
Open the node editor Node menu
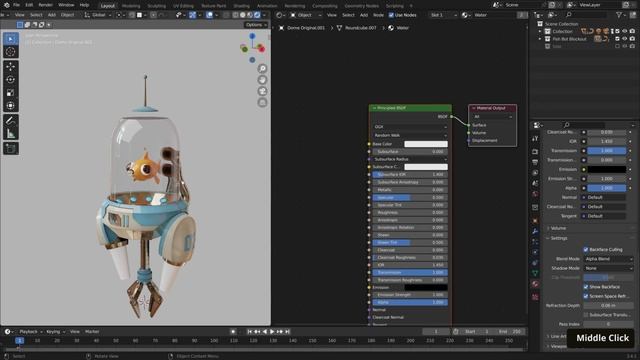coord(378,15)
